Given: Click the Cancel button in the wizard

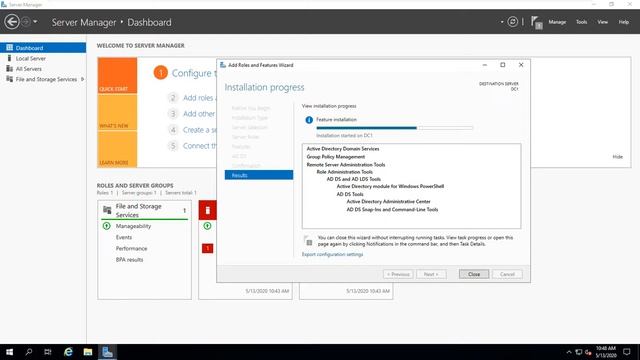Looking at the screenshot, I should 507,274.
